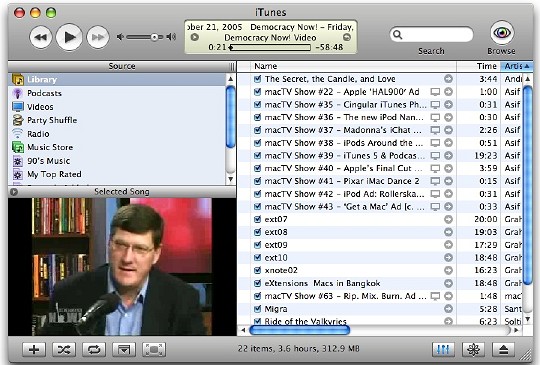Click store arrow for macTV Show #40
This screenshot has width=540, height=365.
pyautogui.click(x=448, y=168)
